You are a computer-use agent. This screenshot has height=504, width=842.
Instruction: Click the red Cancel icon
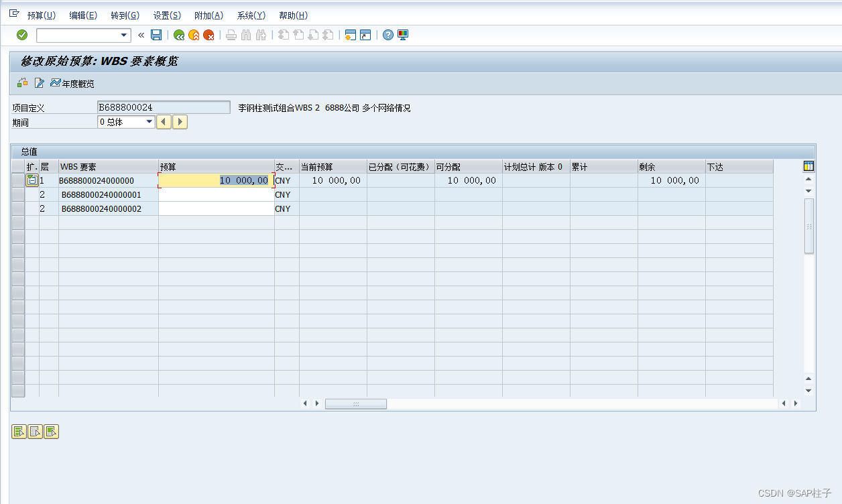[x=208, y=35]
